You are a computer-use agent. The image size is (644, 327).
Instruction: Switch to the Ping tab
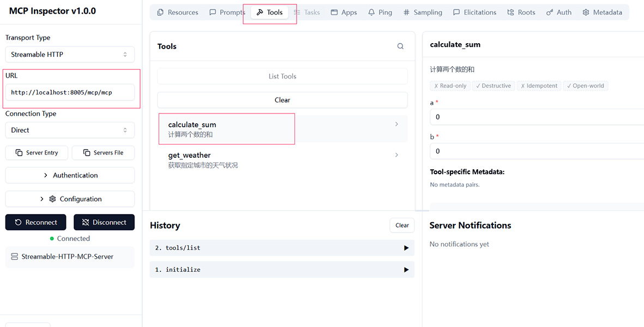380,13
